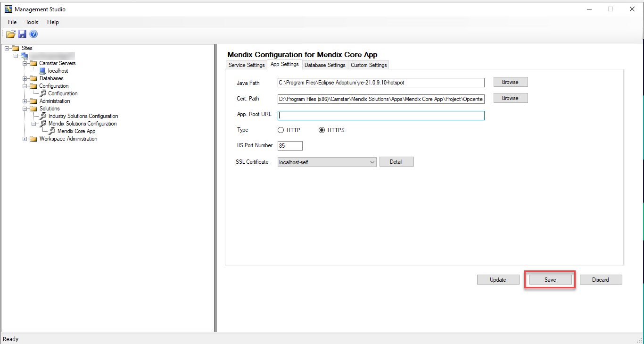Click the Update button
Viewport: 644px width, 344px height.
(497, 280)
